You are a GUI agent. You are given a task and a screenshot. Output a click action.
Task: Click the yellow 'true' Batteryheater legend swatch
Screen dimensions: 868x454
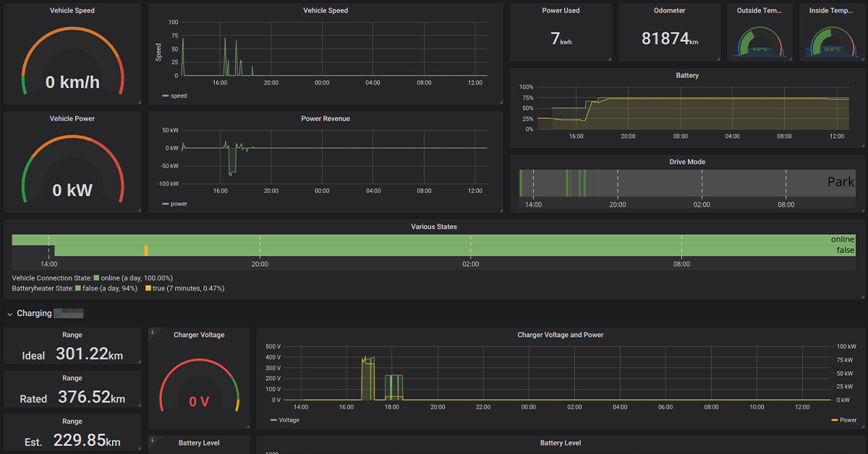pyautogui.click(x=148, y=288)
